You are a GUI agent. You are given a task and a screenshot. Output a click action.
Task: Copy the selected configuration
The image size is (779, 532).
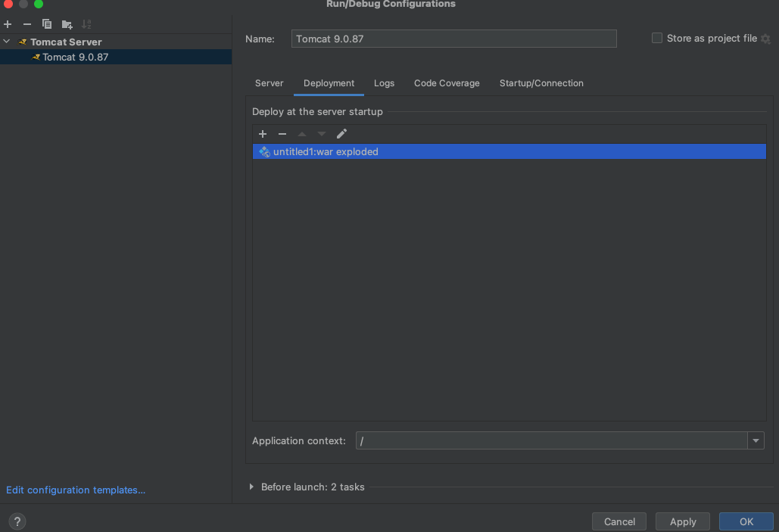47,24
